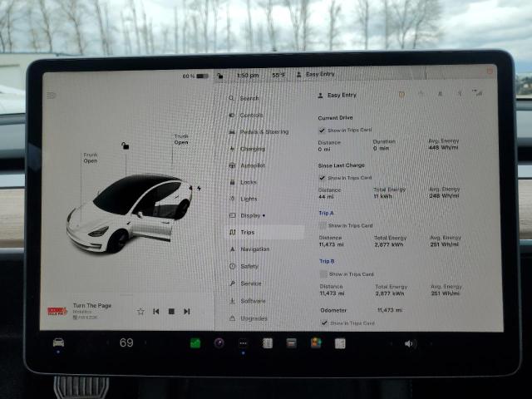Open the Controls menu
Screen dimensions: 532x399
click(x=246, y=115)
